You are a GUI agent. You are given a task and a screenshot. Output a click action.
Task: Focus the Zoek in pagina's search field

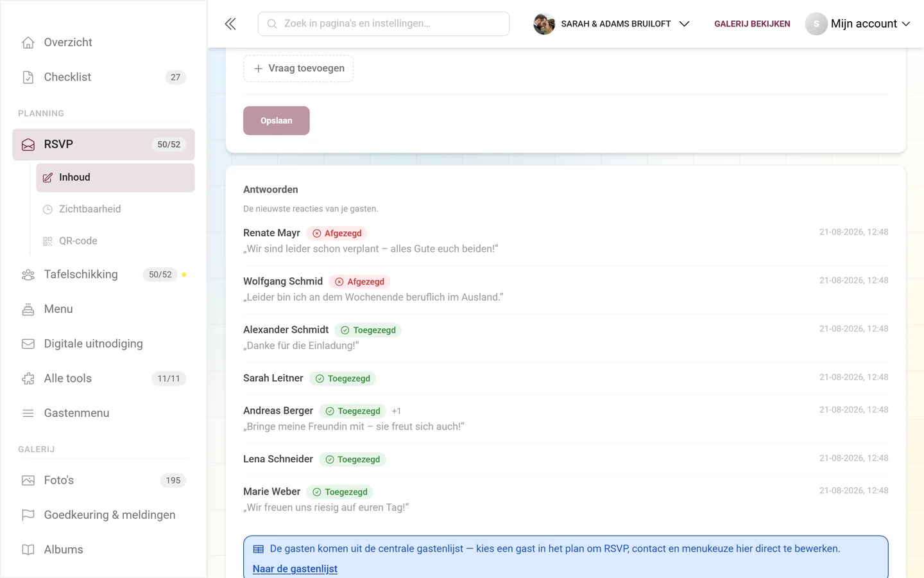pyautogui.click(x=384, y=24)
